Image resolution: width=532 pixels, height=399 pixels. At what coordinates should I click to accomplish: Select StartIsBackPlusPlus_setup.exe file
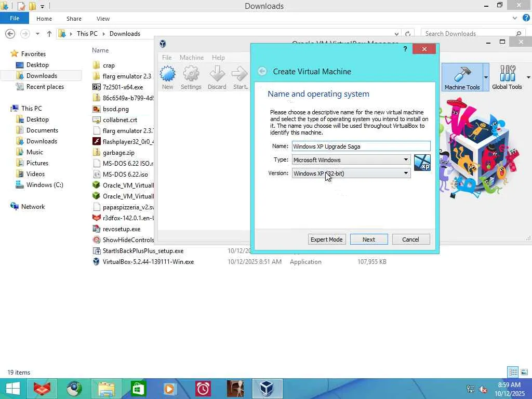143,251
